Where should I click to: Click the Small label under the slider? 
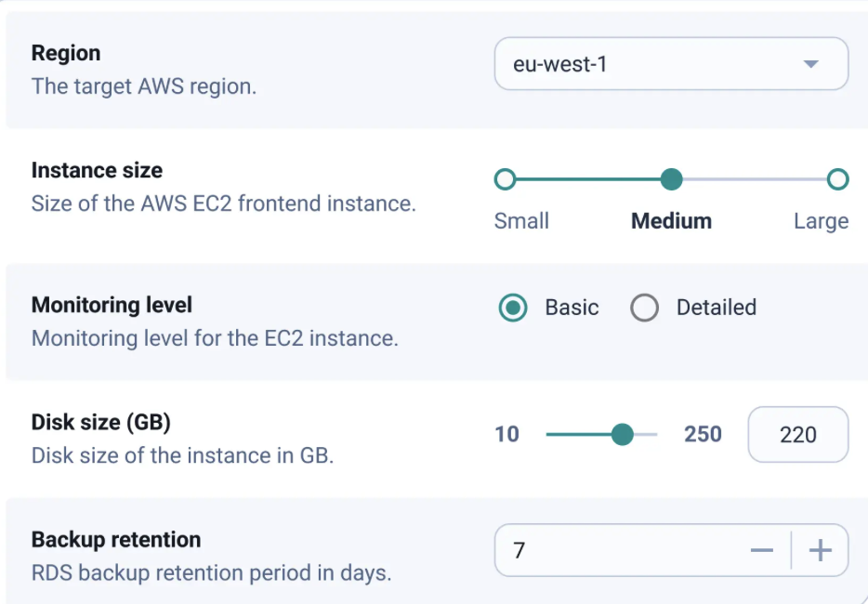(x=521, y=221)
